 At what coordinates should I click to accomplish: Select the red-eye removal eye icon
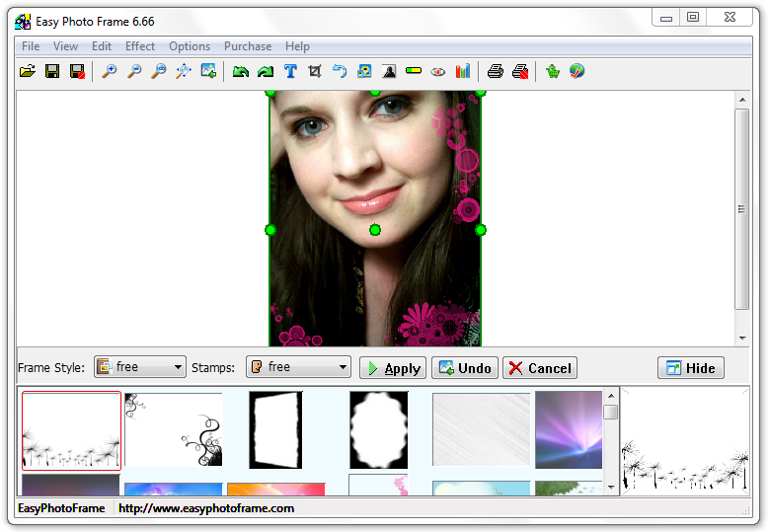click(438, 72)
